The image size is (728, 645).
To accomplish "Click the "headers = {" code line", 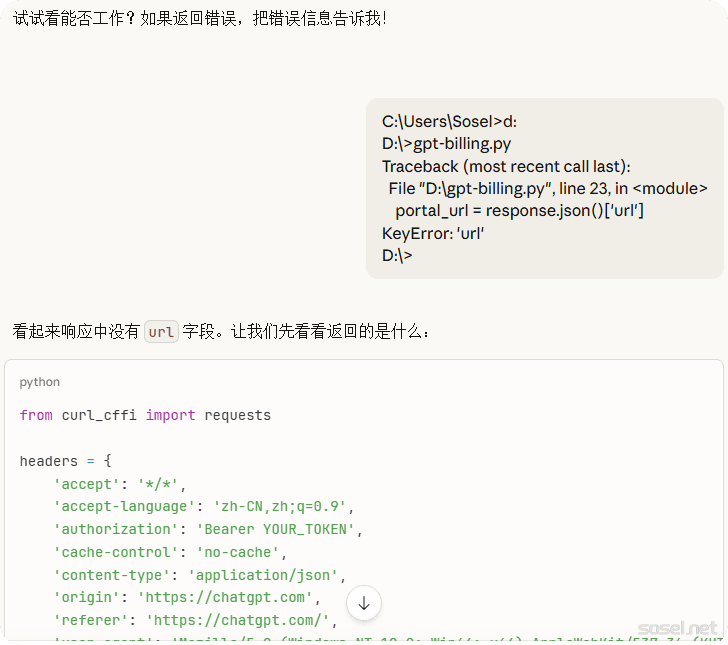I will coord(66,461).
